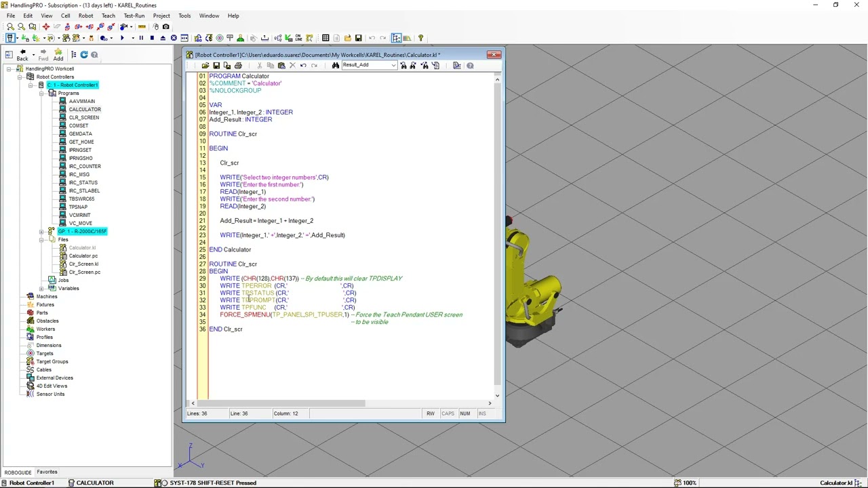Viewport: 868px width, 488px height.
Task: Save the KAREL file in editor toolbar
Action: click(x=216, y=66)
